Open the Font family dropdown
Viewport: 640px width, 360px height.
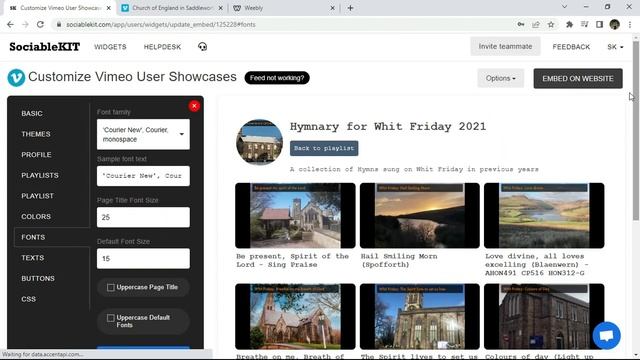coord(143,134)
